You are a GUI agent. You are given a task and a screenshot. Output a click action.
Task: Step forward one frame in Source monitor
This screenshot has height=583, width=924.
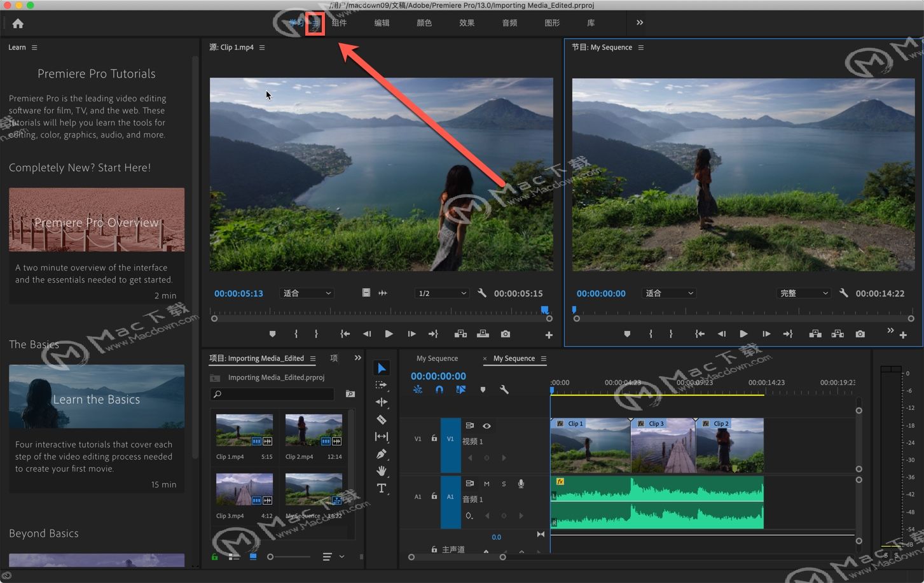(411, 334)
